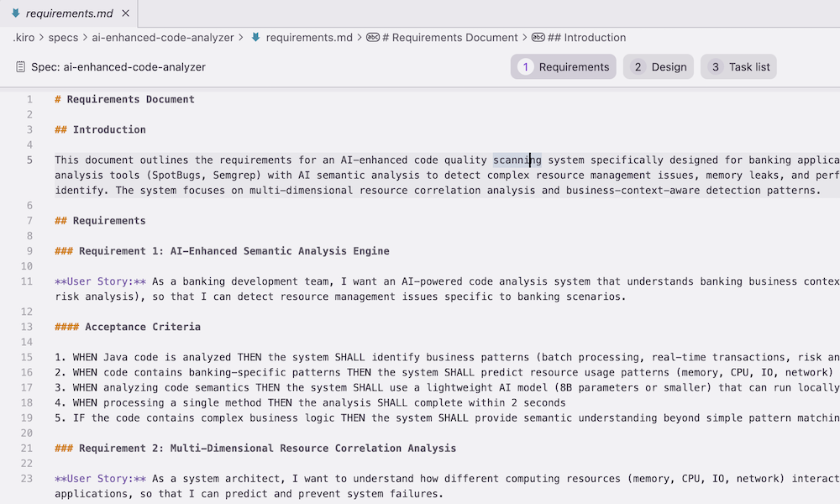The width and height of the screenshot is (840, 504).
Task: Switch to the Task list step
Action: (x=738, y=67)
